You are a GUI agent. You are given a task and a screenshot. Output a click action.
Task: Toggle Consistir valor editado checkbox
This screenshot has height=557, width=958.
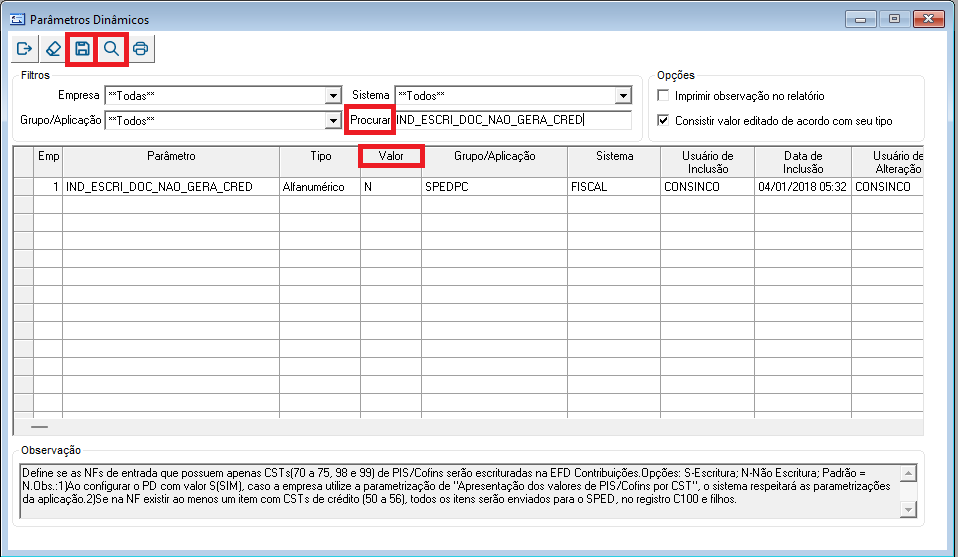pos(663,120)
